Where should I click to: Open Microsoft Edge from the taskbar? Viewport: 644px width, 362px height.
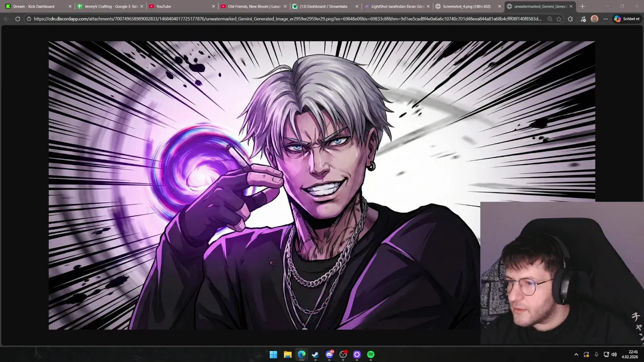301,354
